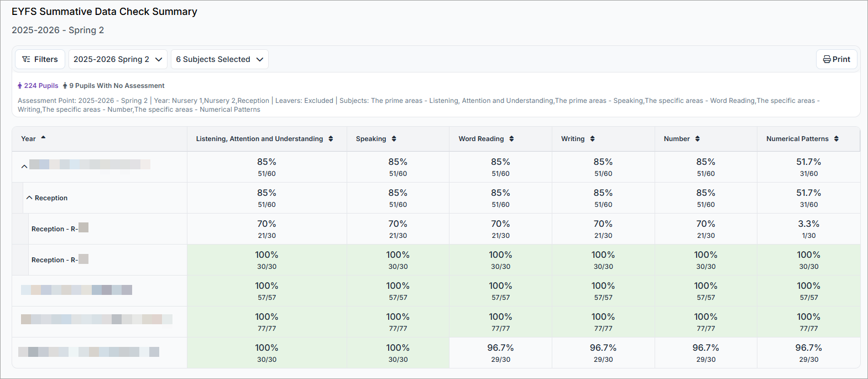Viewport: 868px width, 379px height.
Task: Open the Filters panel
Action: click(x=40, y=59)
